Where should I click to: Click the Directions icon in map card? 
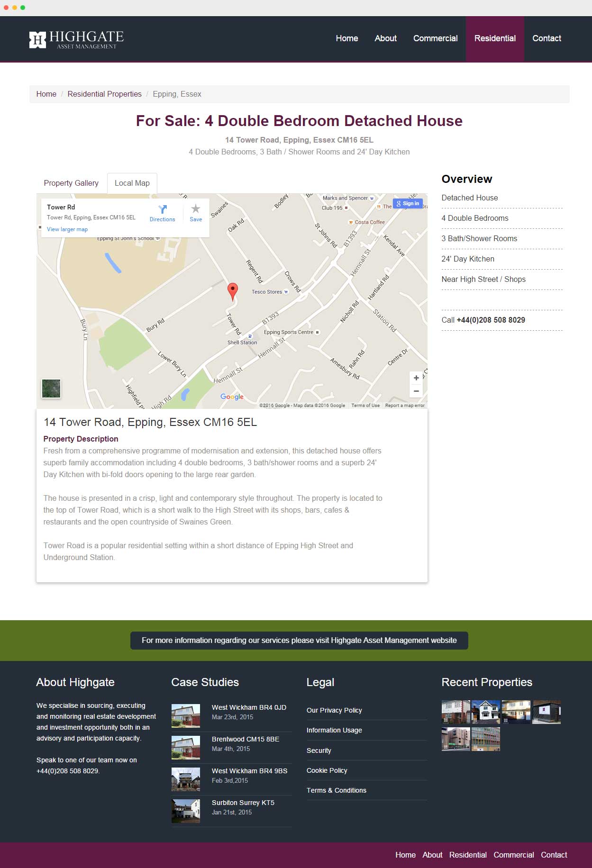(163, 209)
